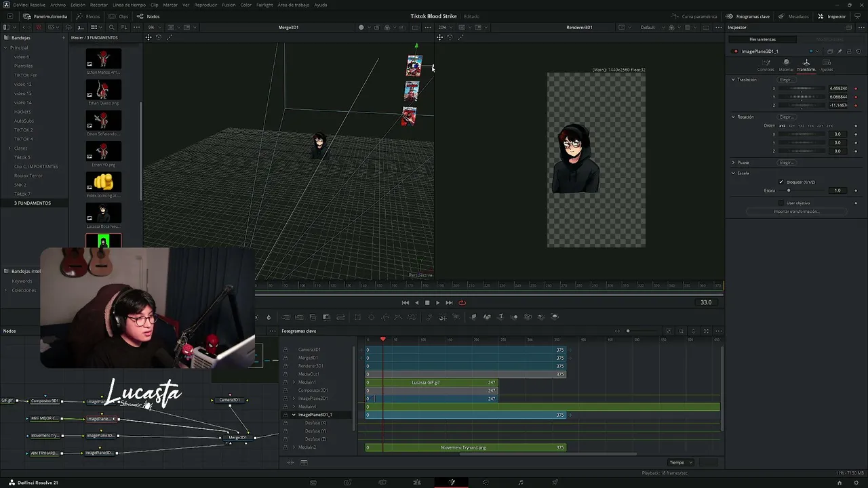Open the Ajustes tab icon in Inspector
868x488 pixels.
(x=827, y=64)
